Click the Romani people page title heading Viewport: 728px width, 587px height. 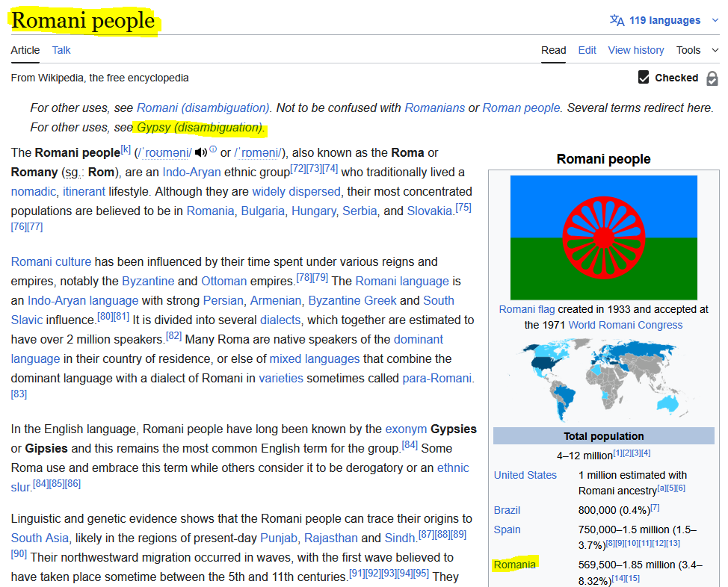(x=83, y=20)
